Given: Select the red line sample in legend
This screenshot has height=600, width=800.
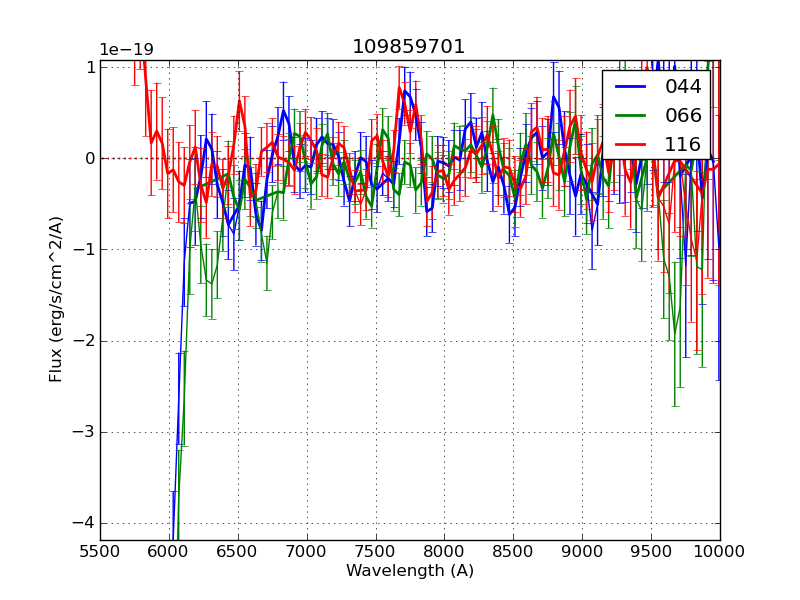Looking at the screenshot, I should point(631,144).
